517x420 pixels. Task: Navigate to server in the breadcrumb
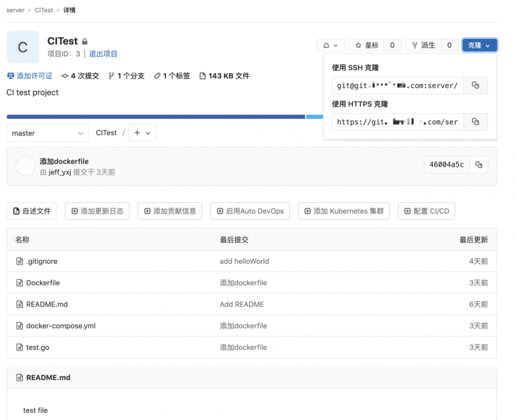click(16, 10)
